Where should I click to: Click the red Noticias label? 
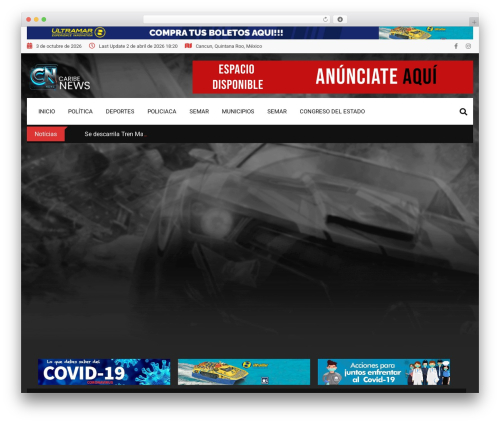[46, 134]
